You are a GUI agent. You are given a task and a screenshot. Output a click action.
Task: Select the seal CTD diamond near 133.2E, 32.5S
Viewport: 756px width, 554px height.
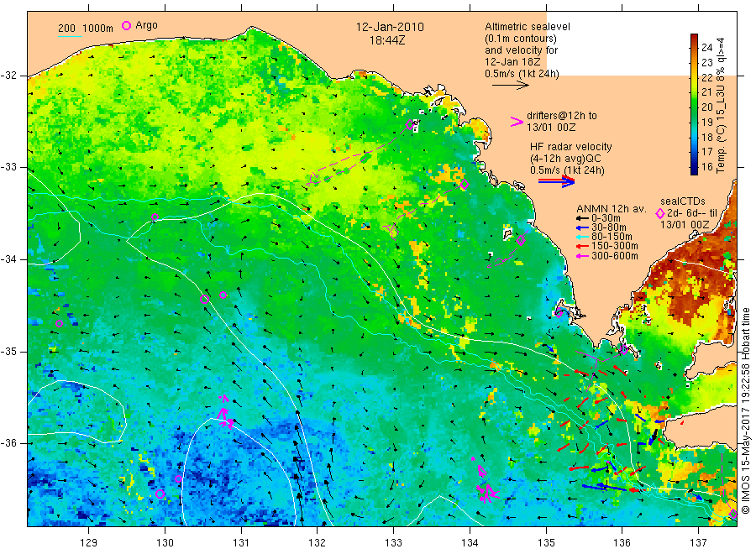pos(410,125)
